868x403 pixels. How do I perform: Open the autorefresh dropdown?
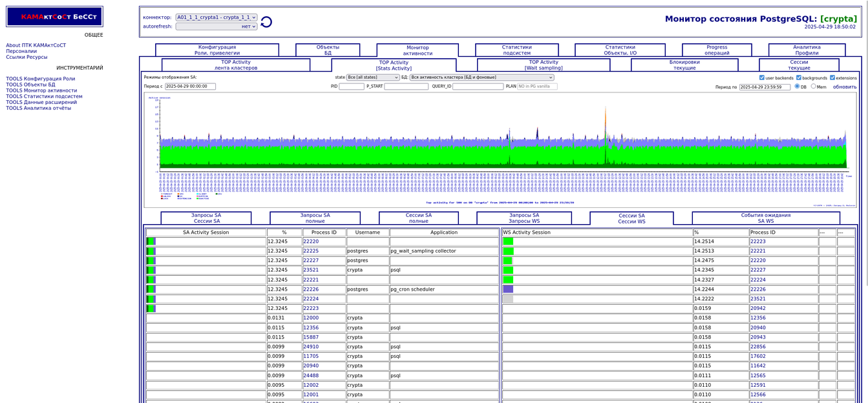(216, 26)
